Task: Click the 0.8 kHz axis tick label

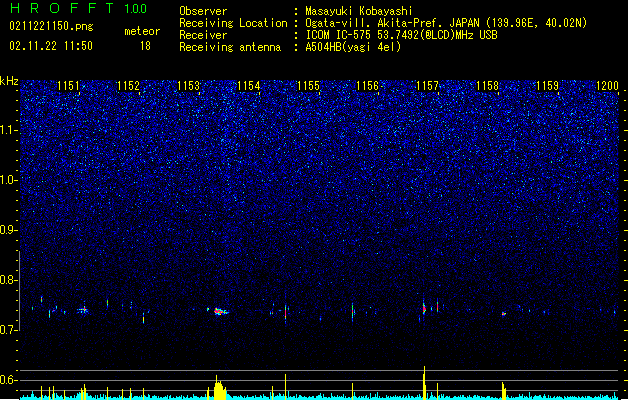Action: (8, 280)
